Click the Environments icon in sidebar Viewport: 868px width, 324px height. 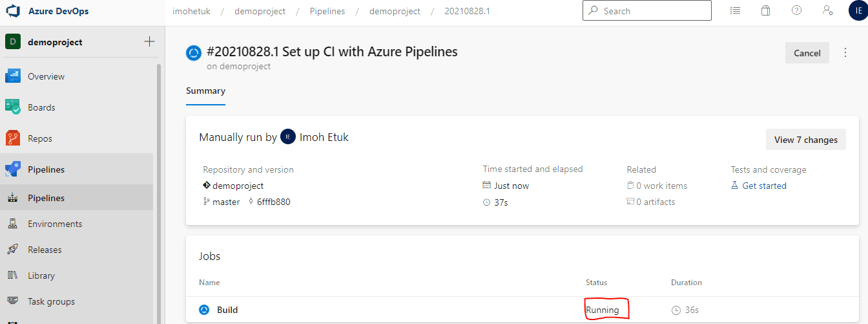(12, 224)
